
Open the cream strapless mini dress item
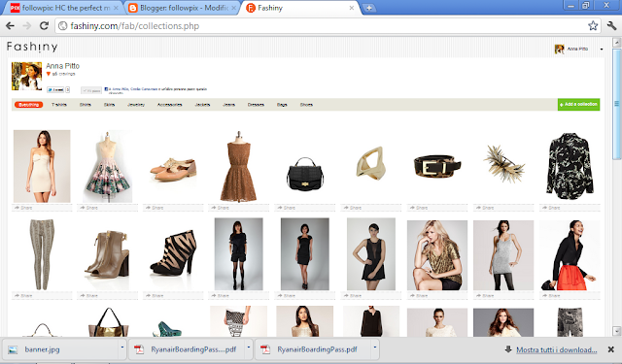[42, 166]
